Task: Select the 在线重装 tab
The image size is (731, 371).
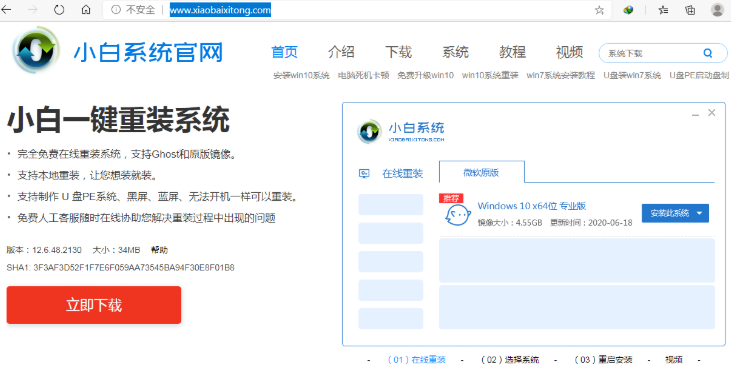Action: coord(402,174)
